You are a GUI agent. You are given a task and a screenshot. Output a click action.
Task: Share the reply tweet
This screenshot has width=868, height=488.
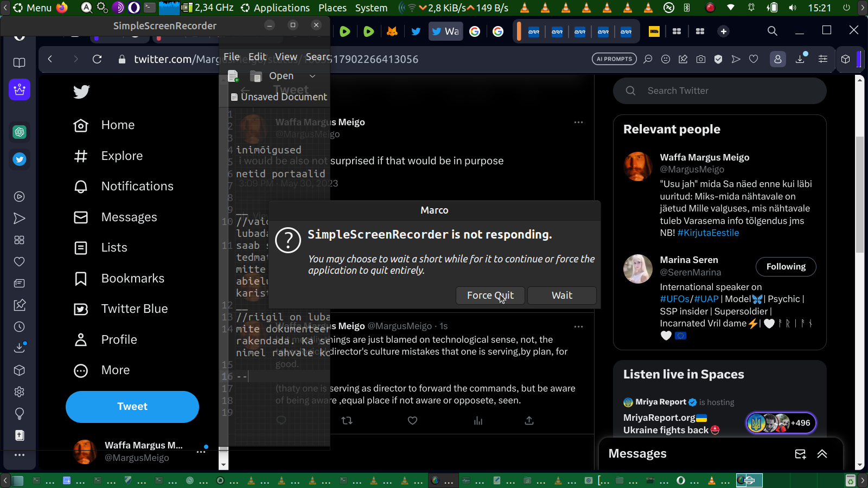coord(529,420)
